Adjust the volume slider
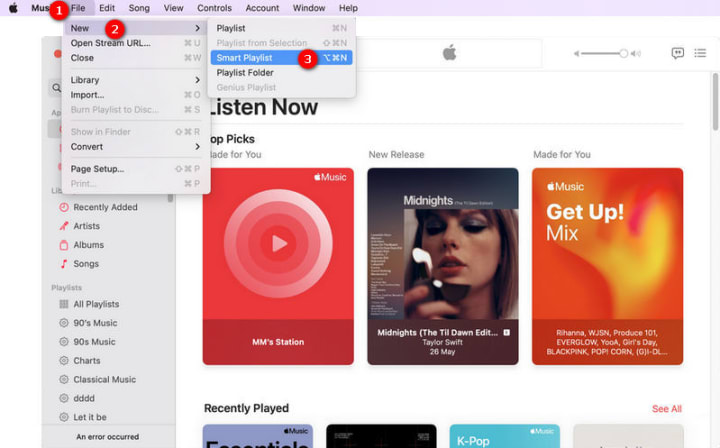This screenshot has height=448, width=720. coord(604,54)
